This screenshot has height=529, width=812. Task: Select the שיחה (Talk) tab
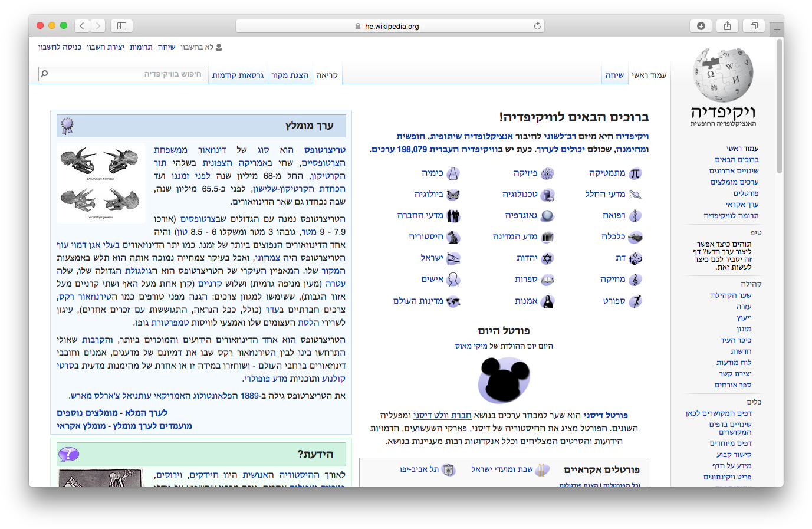tap(614, 75)
